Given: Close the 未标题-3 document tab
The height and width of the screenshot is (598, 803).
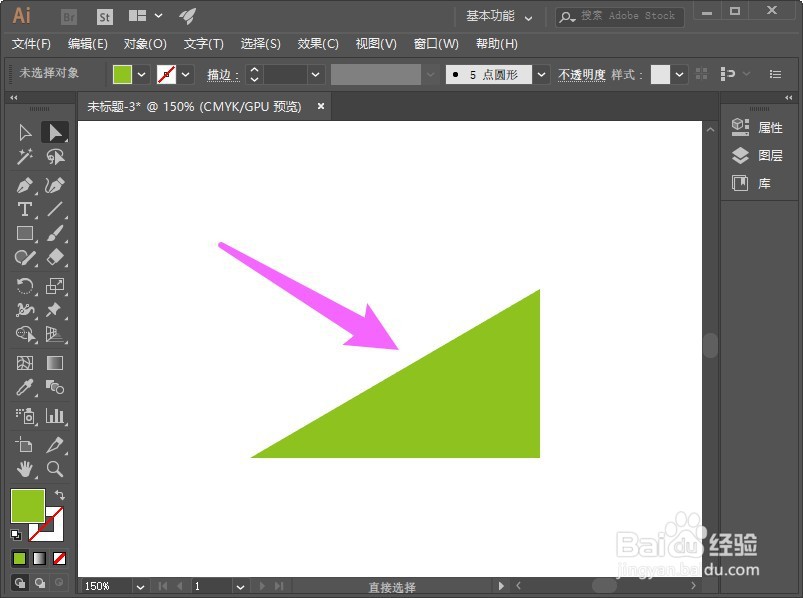Looking at the screenshot, I should pyautogui.click(x=321, y=106).
